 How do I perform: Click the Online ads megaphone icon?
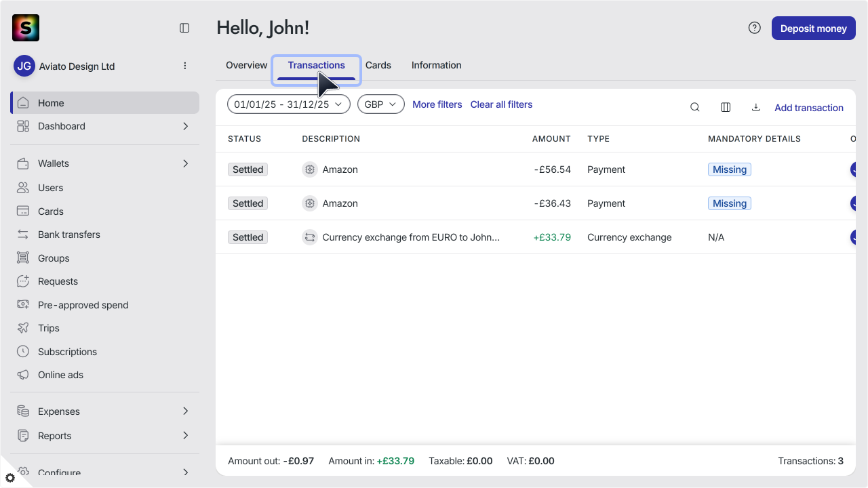[23, 375]
